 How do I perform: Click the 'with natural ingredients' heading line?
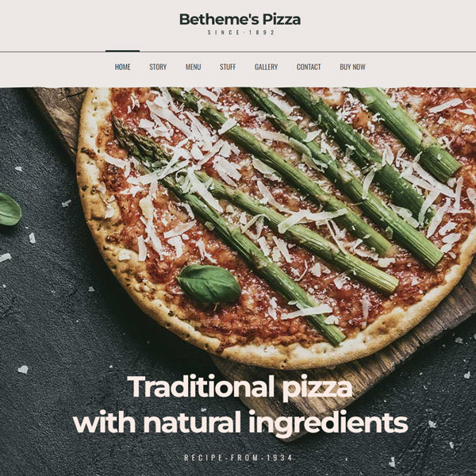pos(240,423)
